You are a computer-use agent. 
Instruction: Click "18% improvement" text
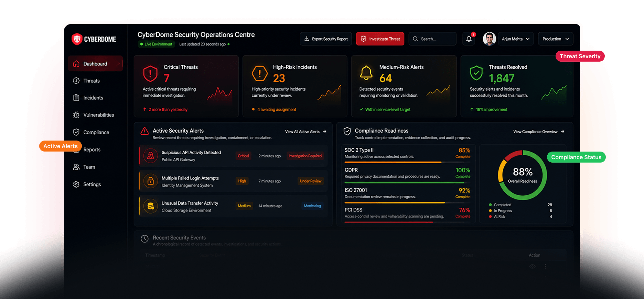click(492, 110)
